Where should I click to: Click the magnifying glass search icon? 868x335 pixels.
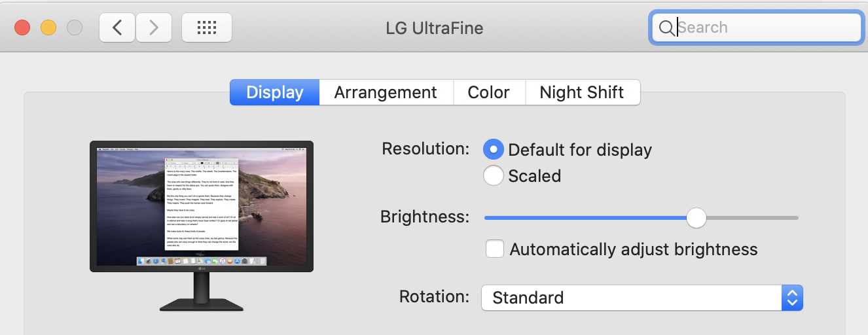(x=666, y=27)
